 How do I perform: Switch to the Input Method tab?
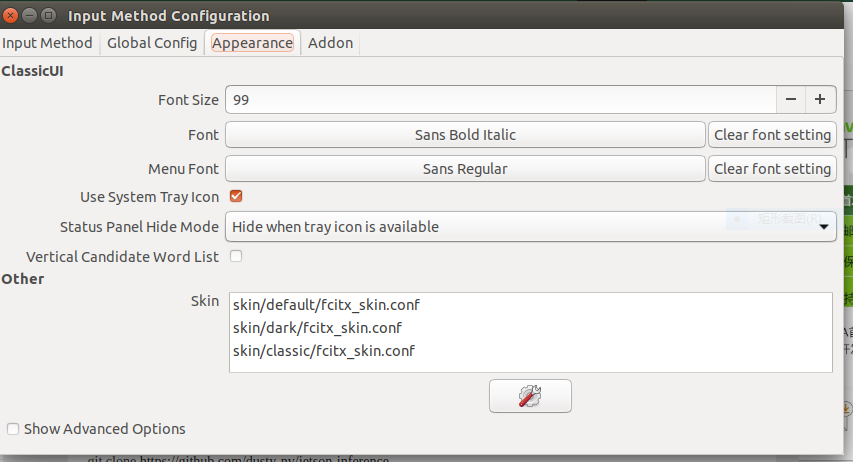tap(47, 43)
